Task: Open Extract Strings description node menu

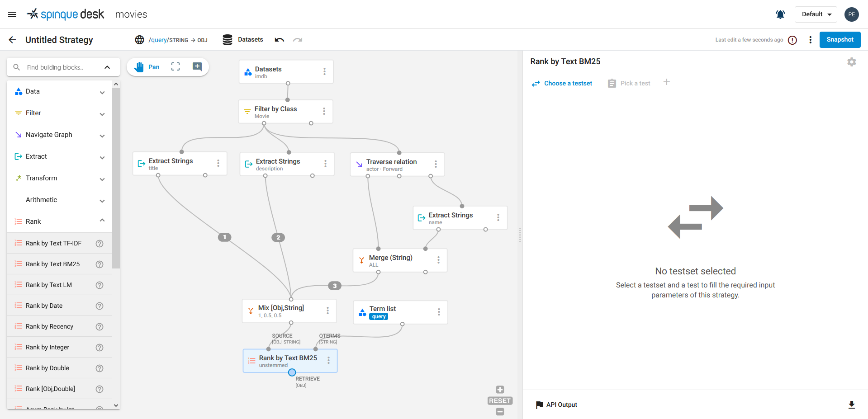Action: click(325, 164)
